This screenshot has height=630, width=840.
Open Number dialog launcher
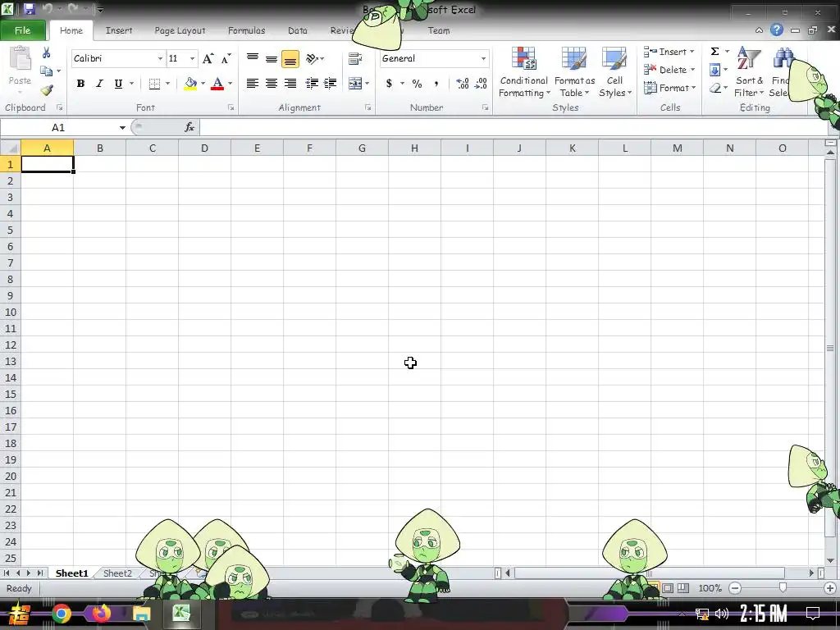point(485,107)
